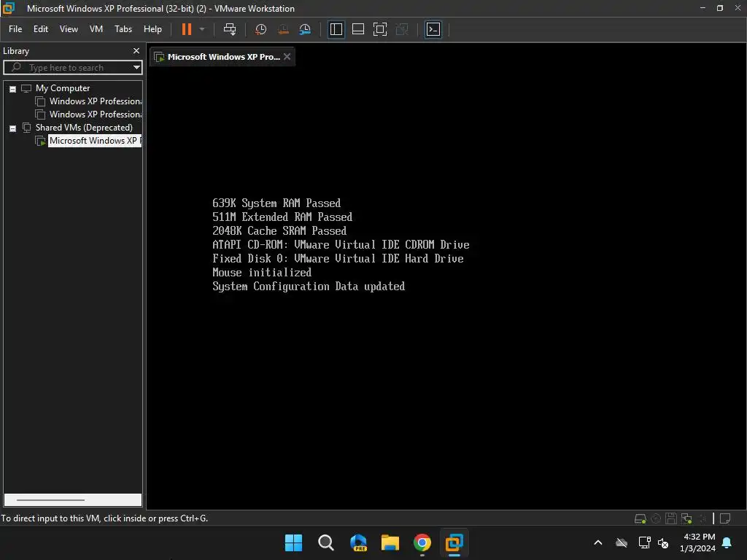The height and width of the screenshot is (560, 747).
Task: Toggle the Library sidebar view button
Action: [336, 29]
